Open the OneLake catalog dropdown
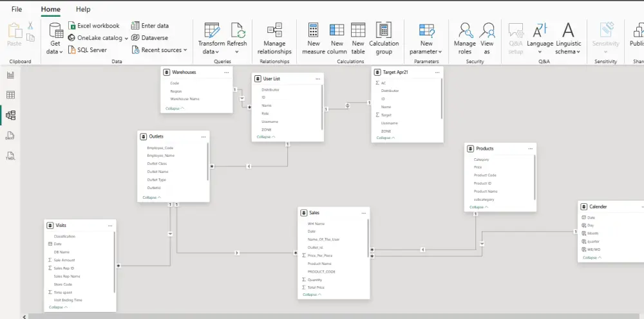644x319 pixels. (x=98, y=38)
